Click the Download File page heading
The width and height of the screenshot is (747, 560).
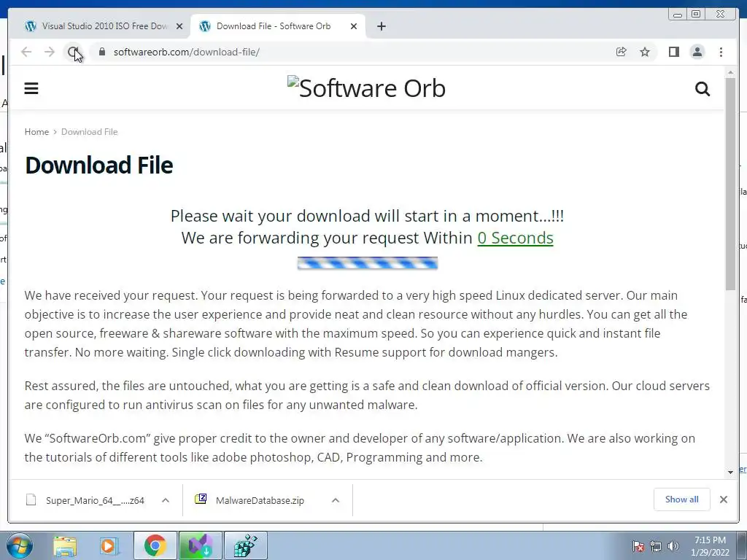tap(99, 166)
